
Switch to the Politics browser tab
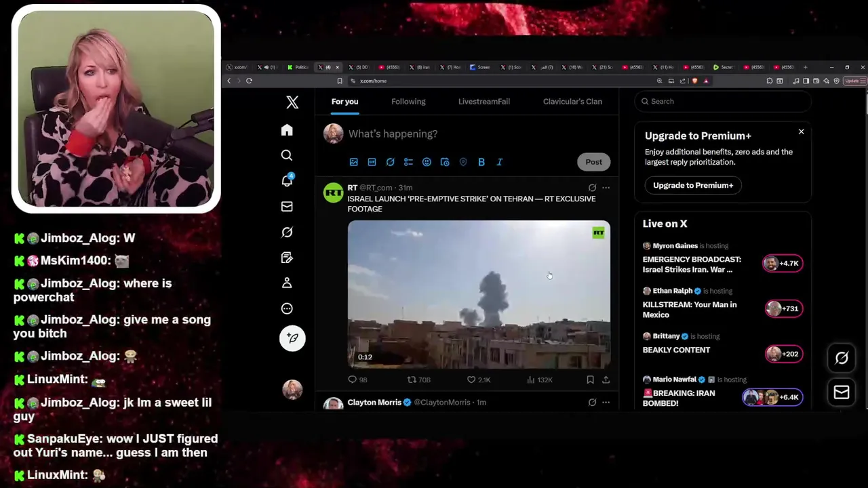[298, 67]
